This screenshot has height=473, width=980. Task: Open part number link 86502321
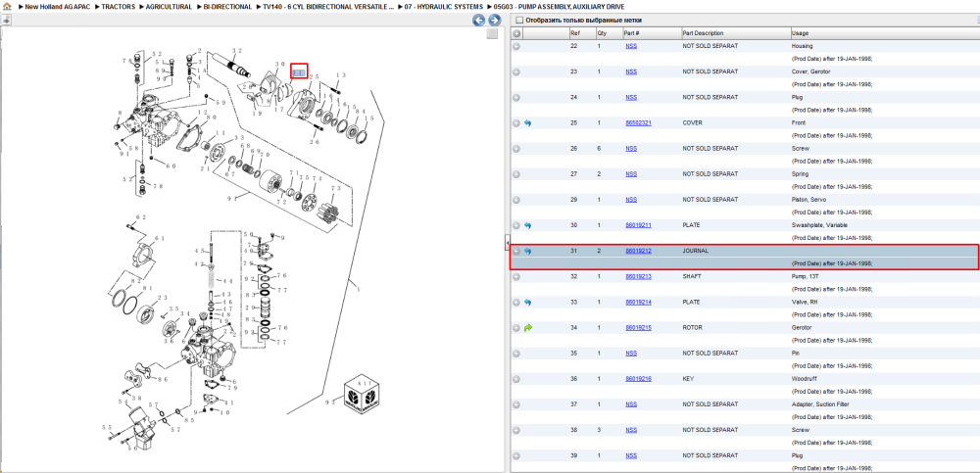click(638, 123)
